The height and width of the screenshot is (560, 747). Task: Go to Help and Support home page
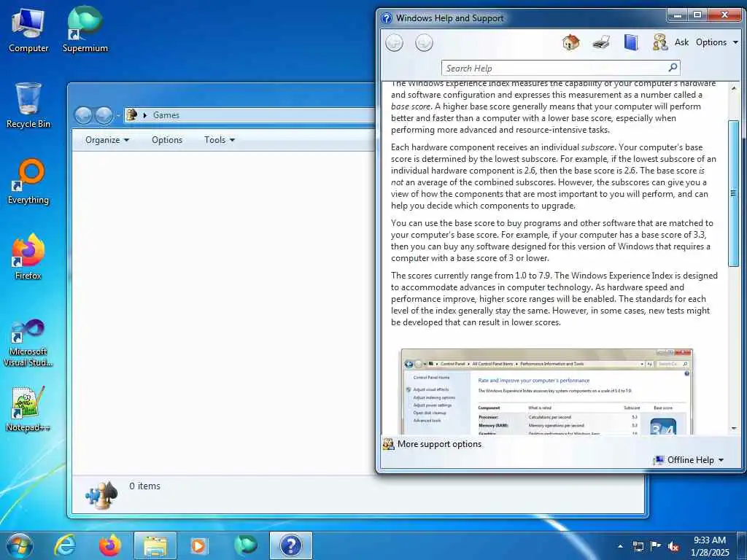570,42
